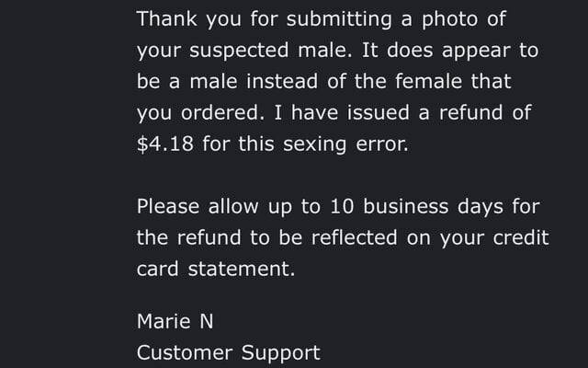The image size is (588, 368).
Task: Click the "$4.18" refund amount text
Action: [165, 144]
